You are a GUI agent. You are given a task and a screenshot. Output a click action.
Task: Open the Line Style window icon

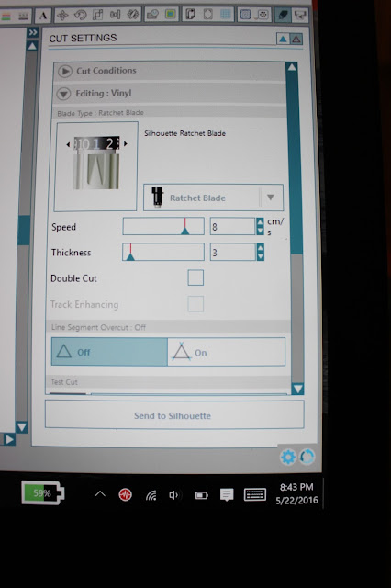point(23,17)
